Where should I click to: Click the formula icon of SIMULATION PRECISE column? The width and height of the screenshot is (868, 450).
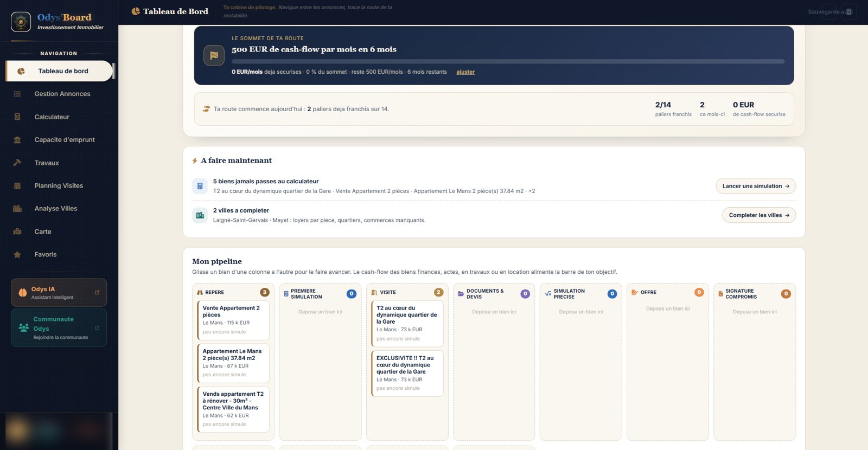548,294
